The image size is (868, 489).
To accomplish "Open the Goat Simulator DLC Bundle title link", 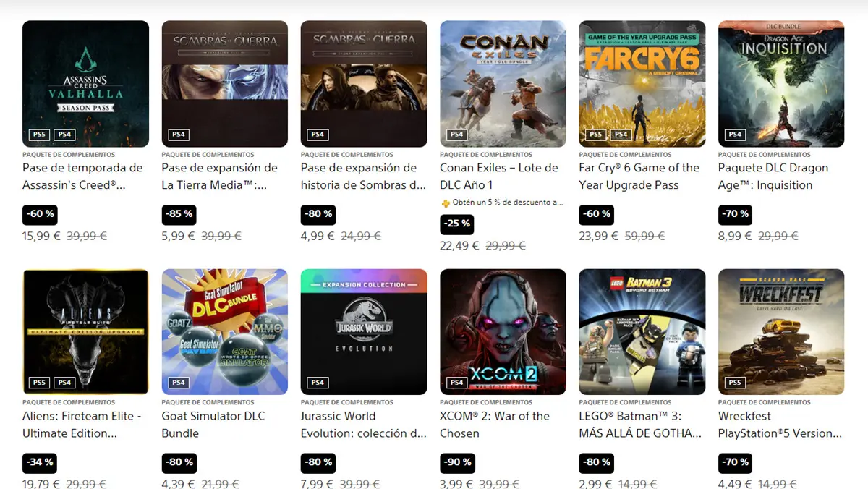I will pos(213,425).
